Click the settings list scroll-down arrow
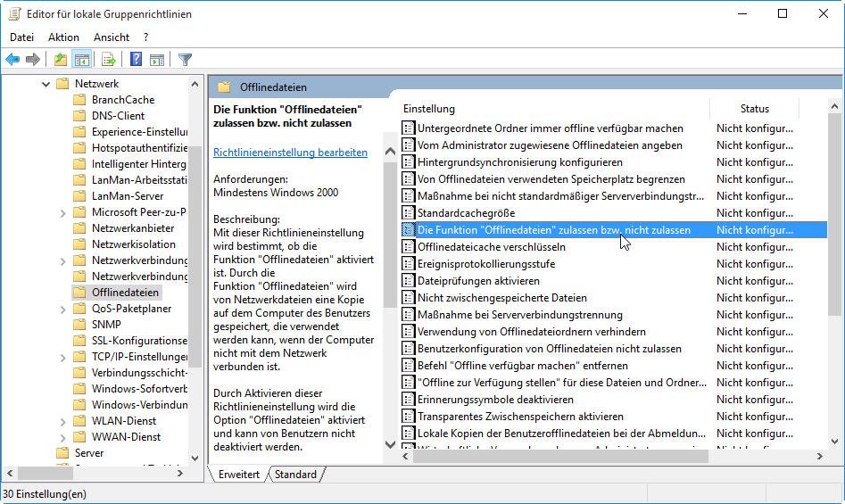 tap(834, 442)
